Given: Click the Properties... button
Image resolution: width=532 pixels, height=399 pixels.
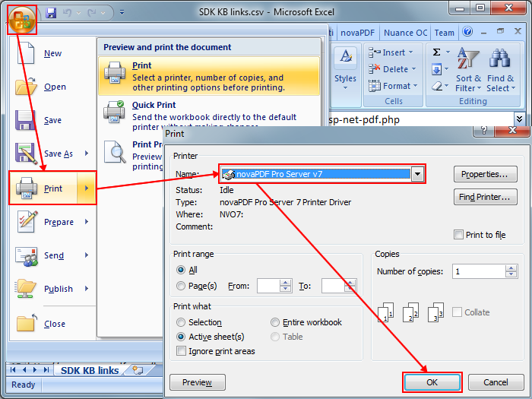Looking at the screenshot, I should click(x=485, y=174).
